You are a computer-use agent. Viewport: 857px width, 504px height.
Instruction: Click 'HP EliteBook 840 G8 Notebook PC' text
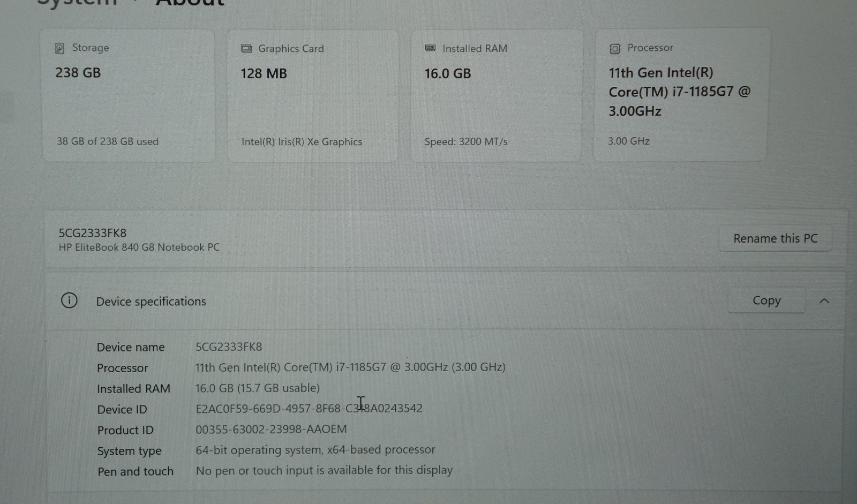pyautogui.click(x=139, y=247)
